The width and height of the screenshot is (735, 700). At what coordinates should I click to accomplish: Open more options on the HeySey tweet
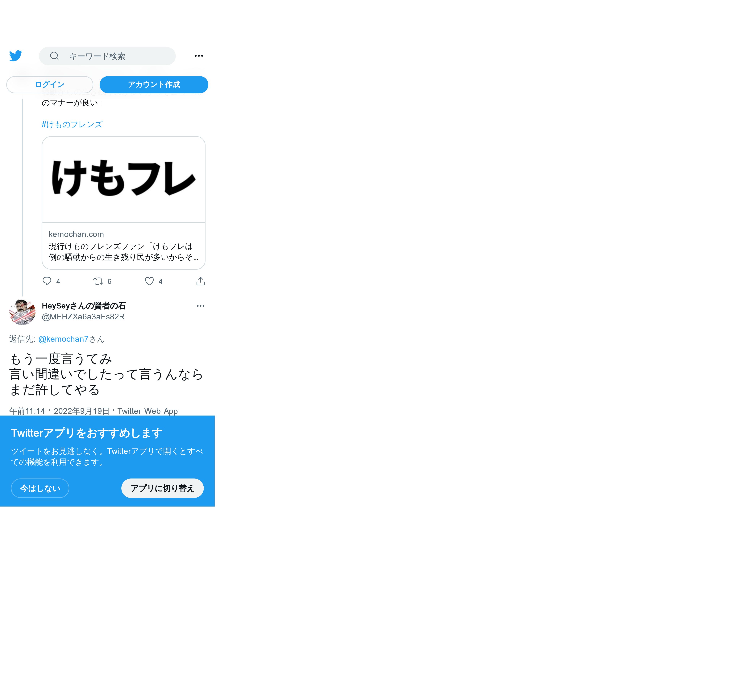(x=200, y=306)
